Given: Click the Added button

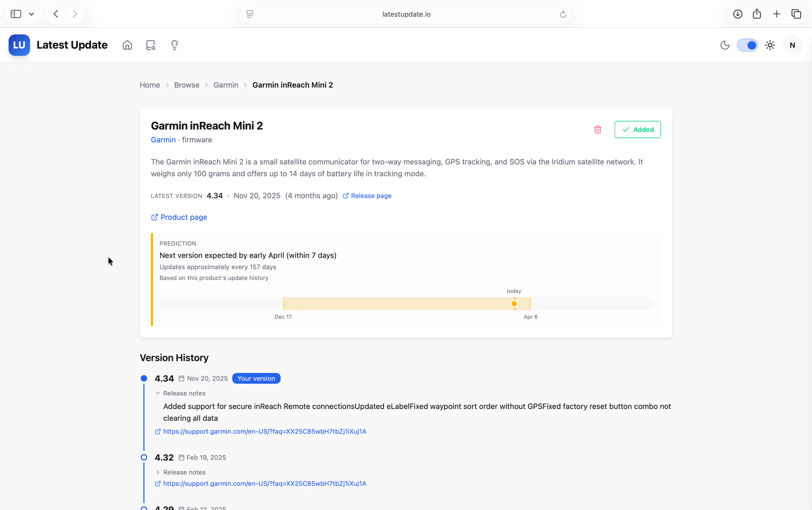Looking at the screenshot, I should [x=637, y=130].
